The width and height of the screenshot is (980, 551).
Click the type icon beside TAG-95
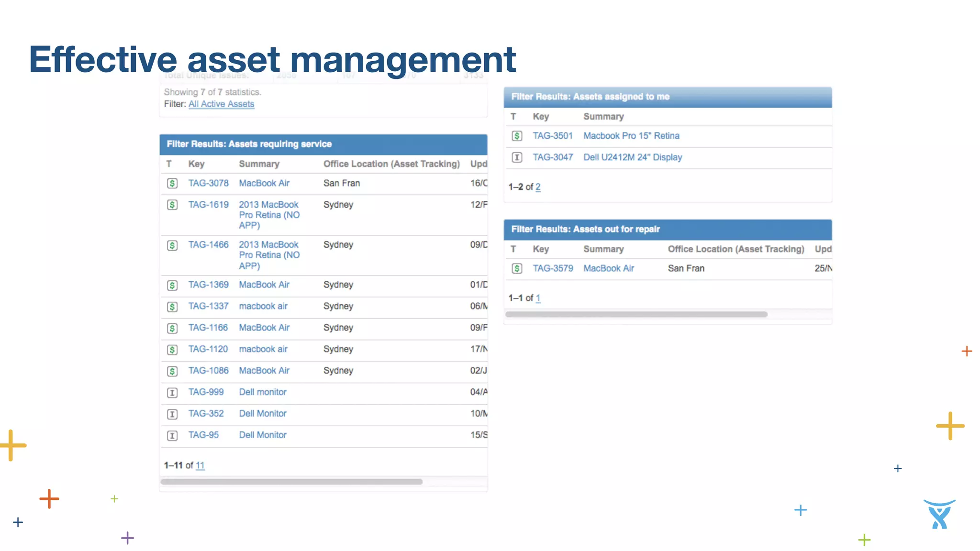(x=172, y=436)
